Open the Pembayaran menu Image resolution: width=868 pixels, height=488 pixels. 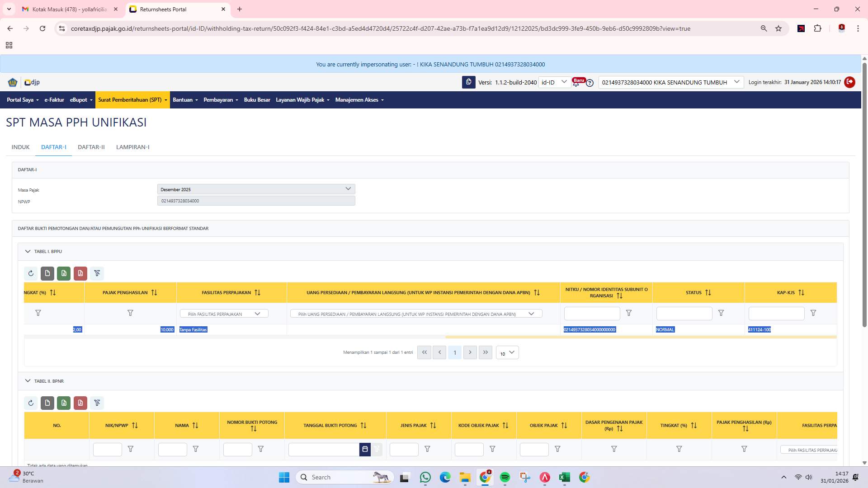click(221, 100)
